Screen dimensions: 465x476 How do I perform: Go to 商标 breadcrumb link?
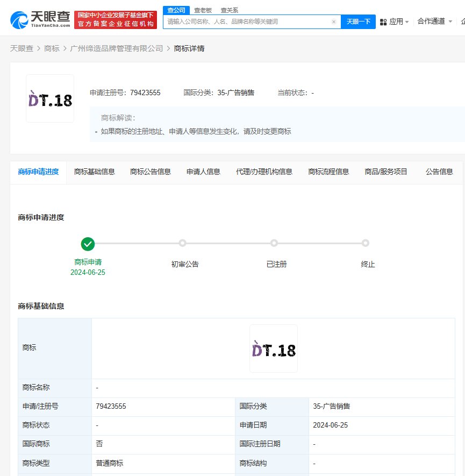click(52, 48)
